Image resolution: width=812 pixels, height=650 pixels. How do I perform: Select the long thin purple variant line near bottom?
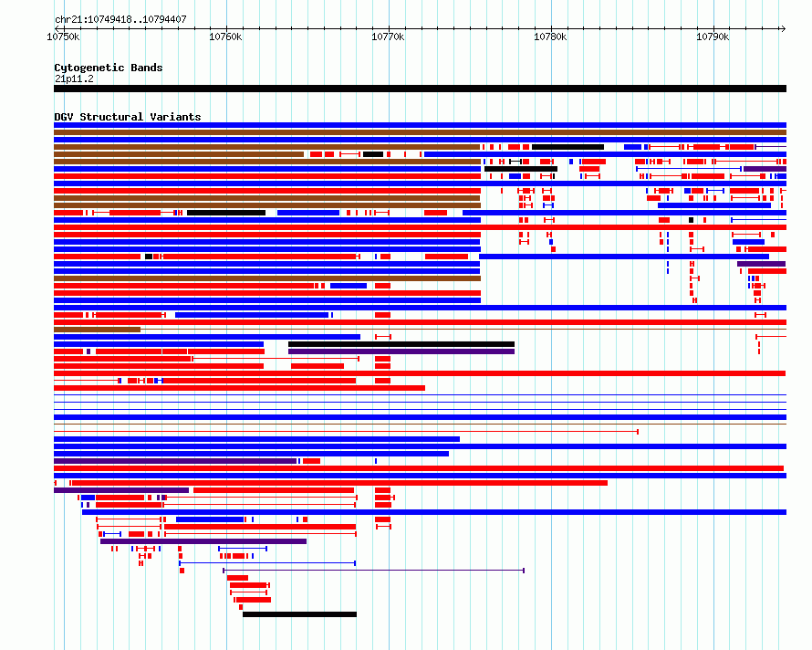373,571
